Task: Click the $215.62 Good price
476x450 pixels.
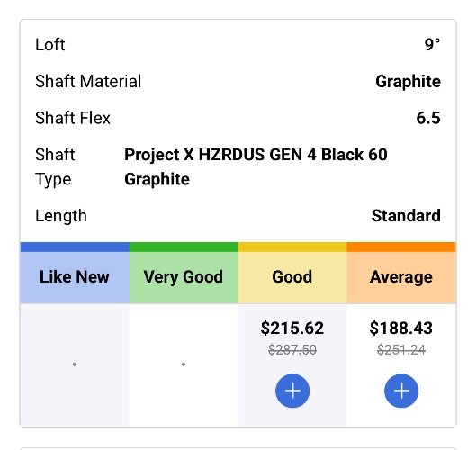Action: (x=292, y=328)
